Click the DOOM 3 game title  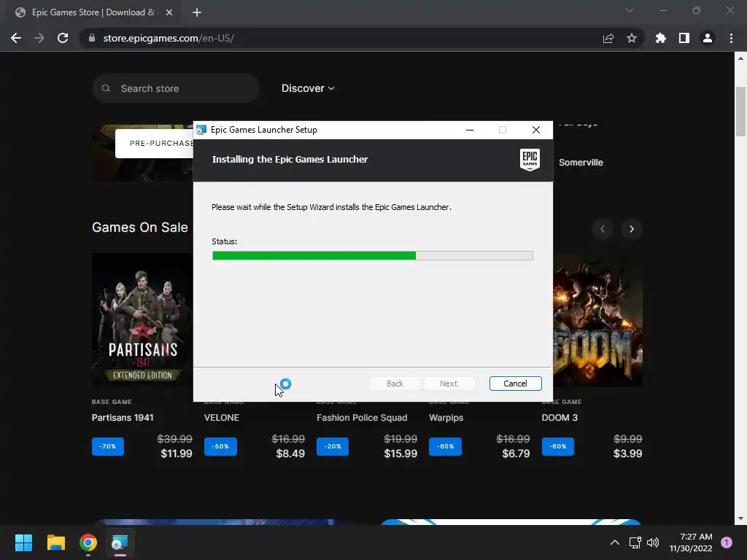(x=560, y=418)
